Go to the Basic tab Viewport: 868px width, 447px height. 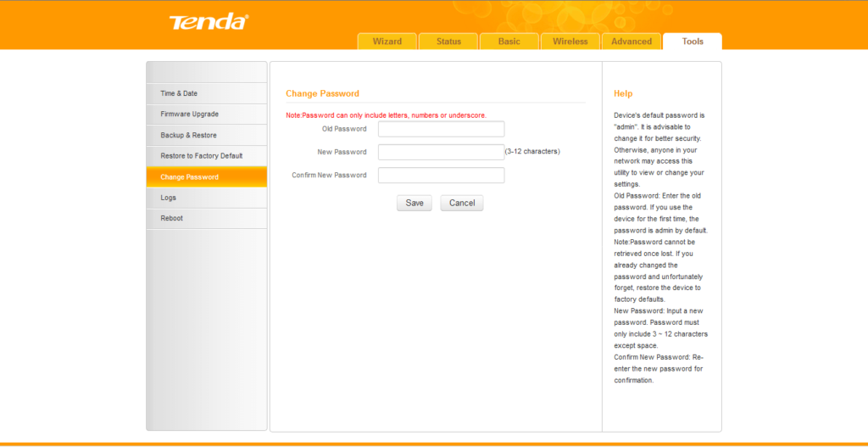click(509, 42)
